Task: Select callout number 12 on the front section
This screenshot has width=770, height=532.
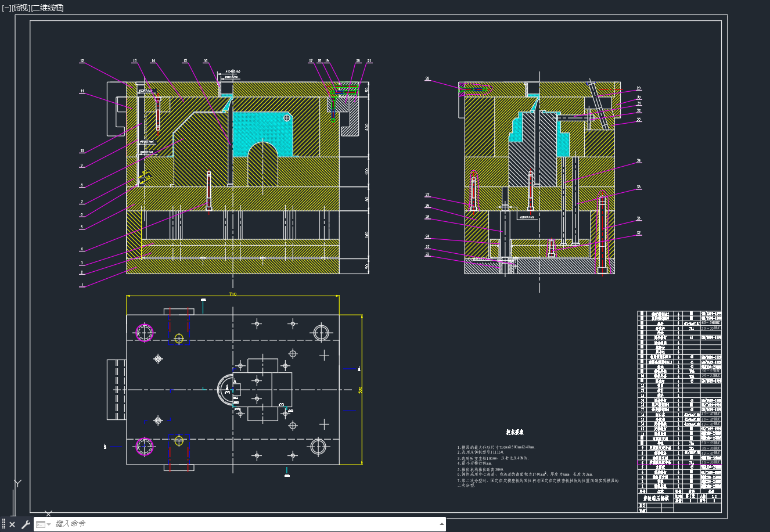Action: pyautogui.click(x=82, y=60)
